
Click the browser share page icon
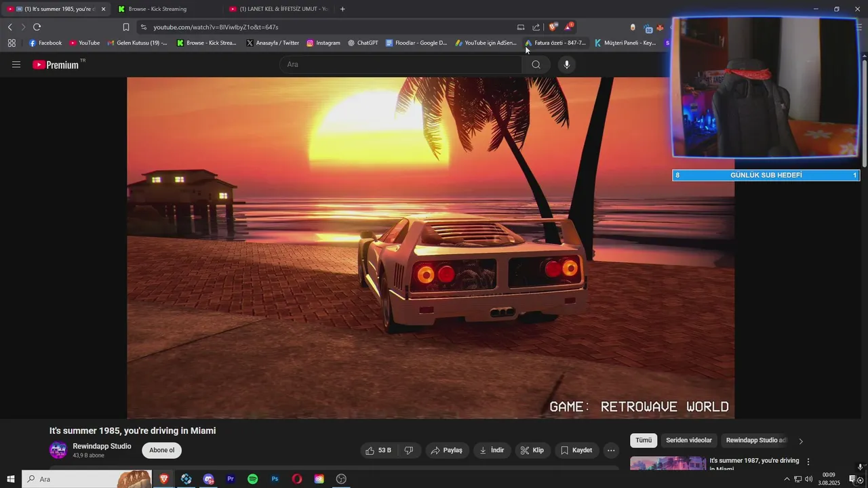tap(536, 27)
